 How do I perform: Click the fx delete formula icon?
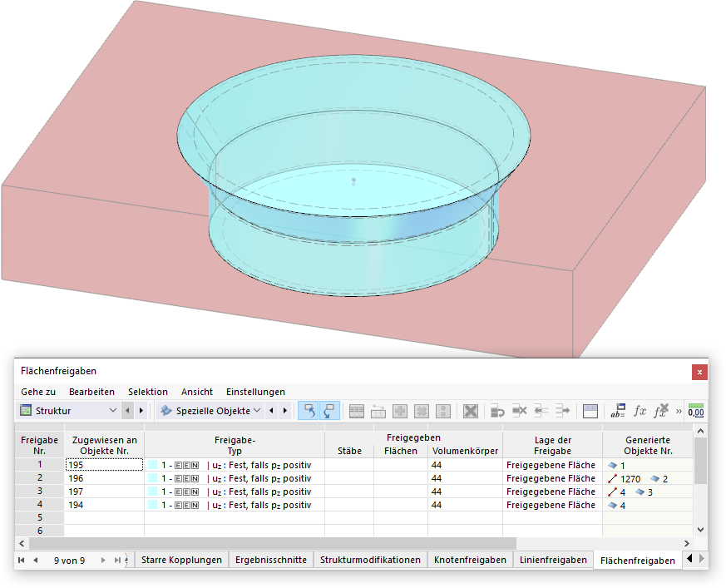(661, 411)
